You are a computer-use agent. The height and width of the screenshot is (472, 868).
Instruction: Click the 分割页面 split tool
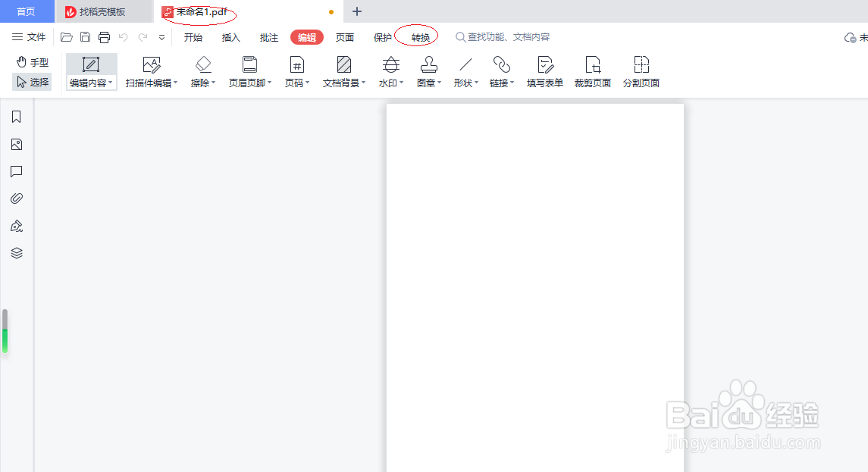click(x=641, y=72)
